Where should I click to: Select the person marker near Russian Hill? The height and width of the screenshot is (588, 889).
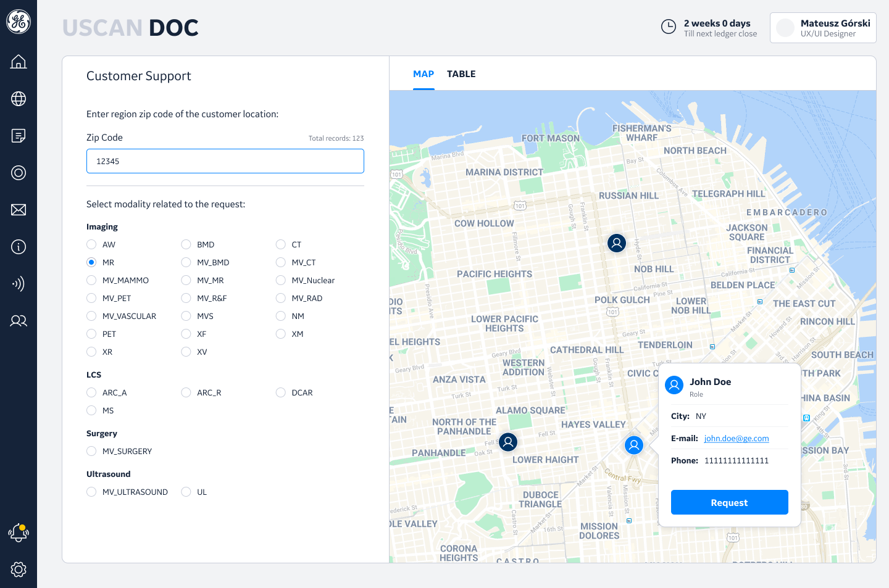coord(616,243)
